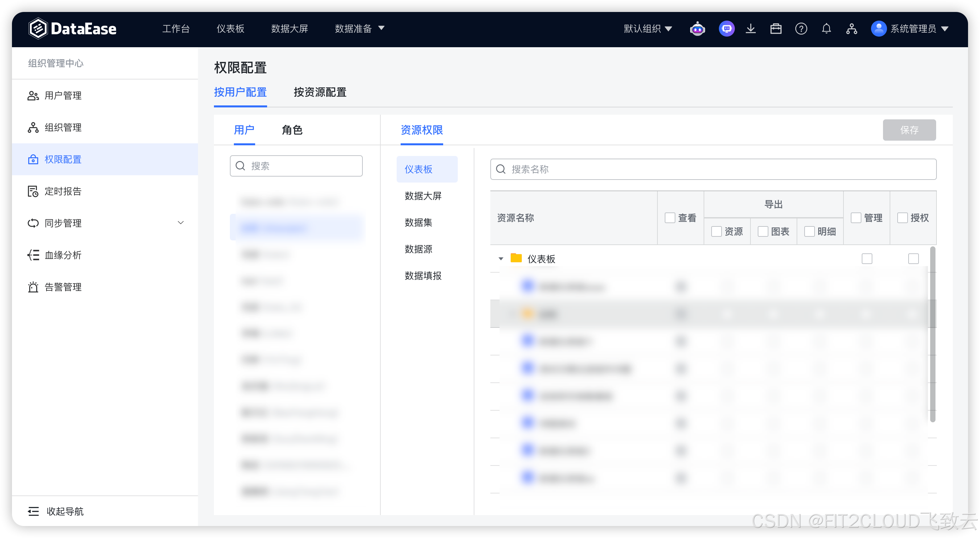This screenshot has width=980, height=538.
Task: Click the organization tree icon in header
Action: pyautogui.click(x=851, y=29)
